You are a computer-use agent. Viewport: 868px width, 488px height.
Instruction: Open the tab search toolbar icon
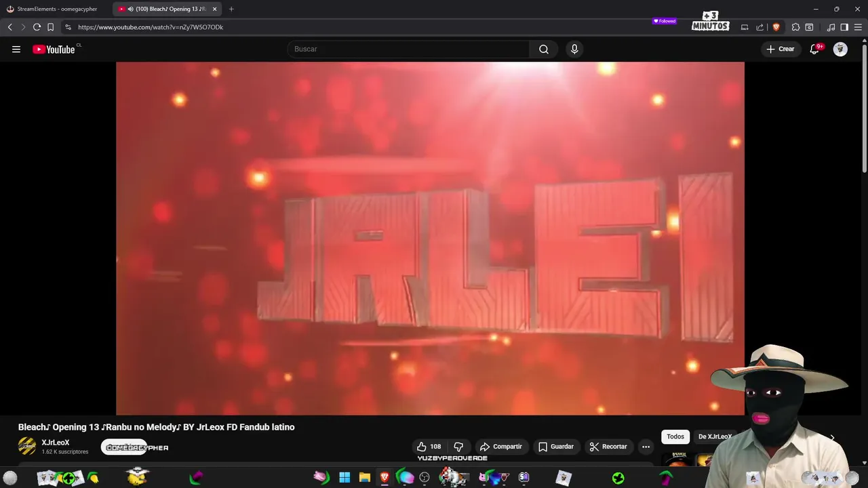[x=809, y=27]
